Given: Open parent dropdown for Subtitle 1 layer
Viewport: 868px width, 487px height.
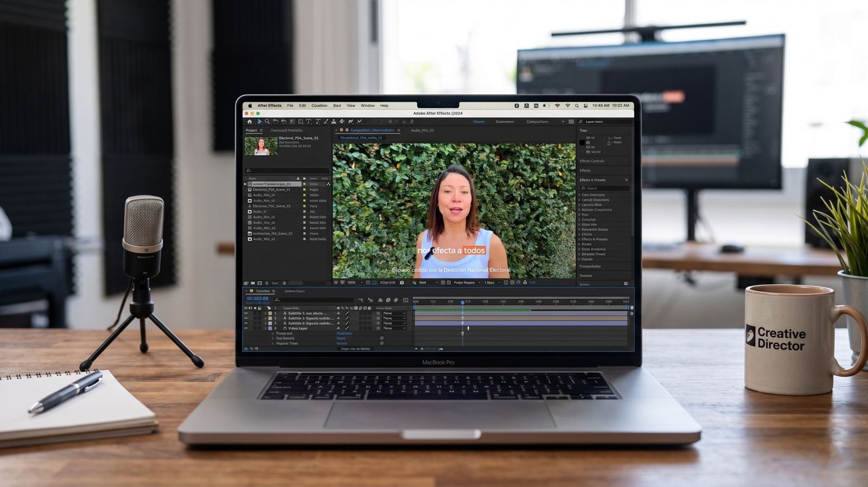Looking at the screenshot, I should coord(394,313).
